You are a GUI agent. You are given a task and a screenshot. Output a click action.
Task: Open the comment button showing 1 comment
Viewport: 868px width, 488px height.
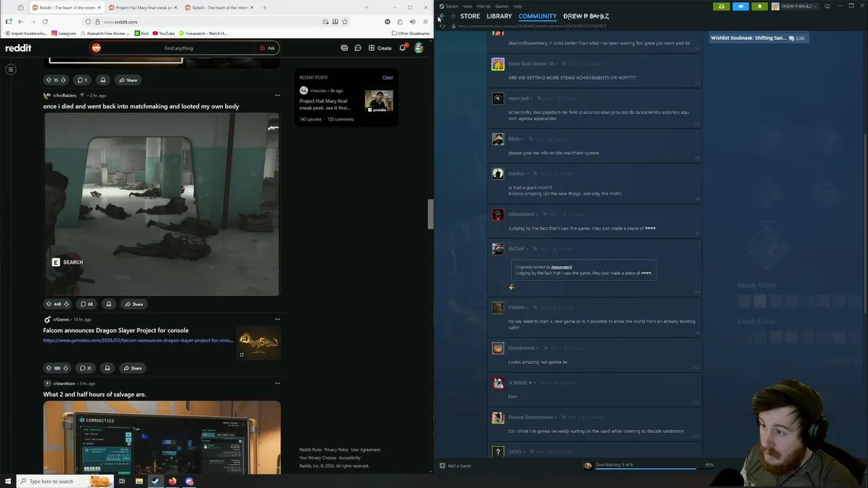tap(82, 80)
